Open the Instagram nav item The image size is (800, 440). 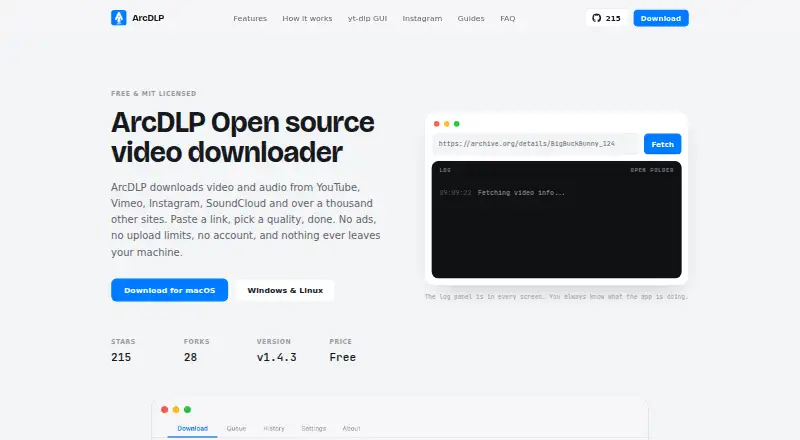click(x=422, y=18)
